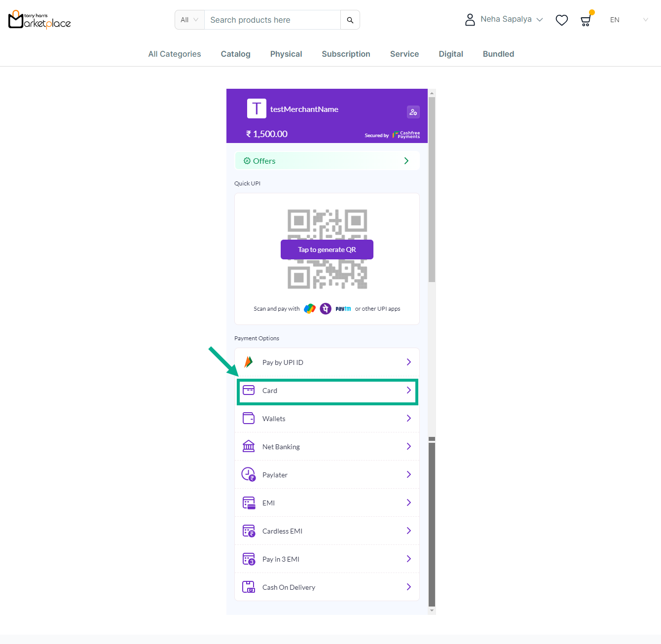This screenshot has width=661, height=644.
Task: Open the All search category dropdown
Action: [189, 20]
